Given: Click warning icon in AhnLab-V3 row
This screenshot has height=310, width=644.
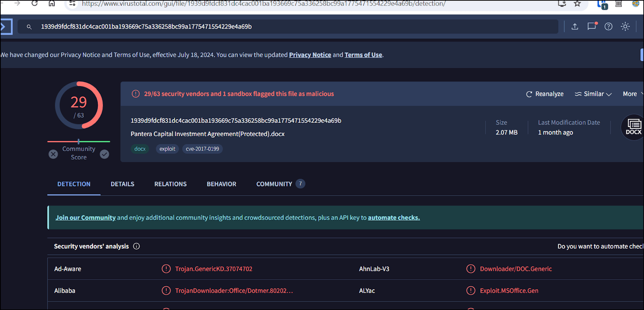Looking at the screenshot, I should 471,269.
